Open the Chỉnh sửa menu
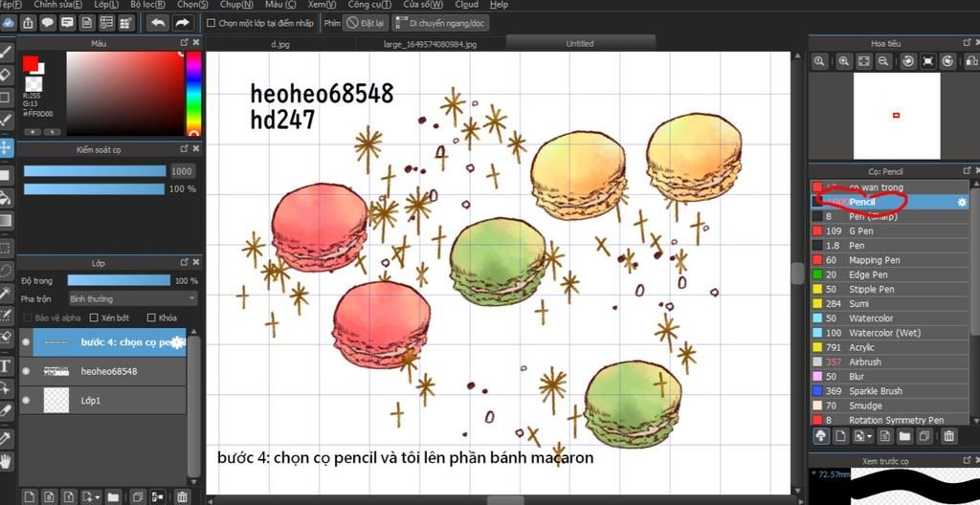Viewport: 980px width, 505px height. pyautogui.click(x=58, y=5)
